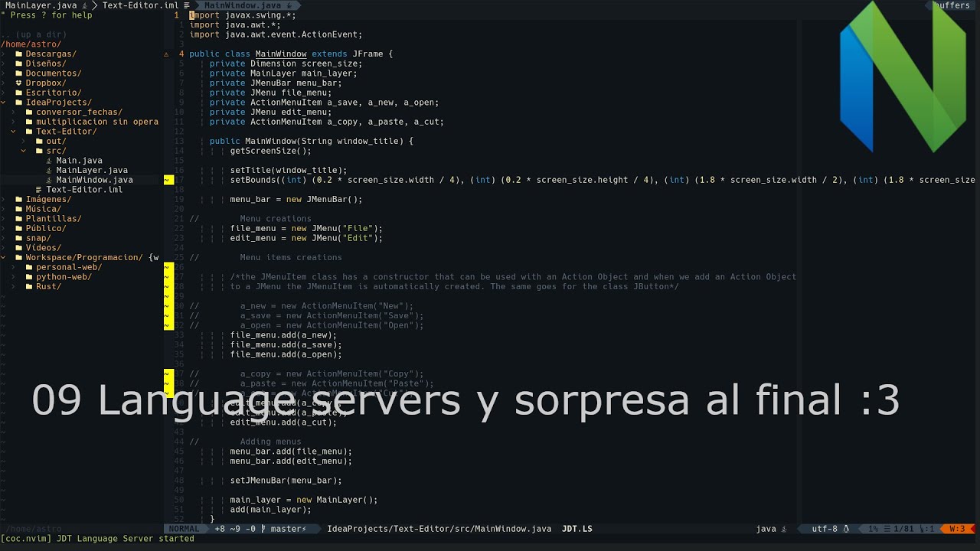Select MainWindow.java in the file tree
The width and height of the screenshot is (980, 551).
[x=94, y=180]
